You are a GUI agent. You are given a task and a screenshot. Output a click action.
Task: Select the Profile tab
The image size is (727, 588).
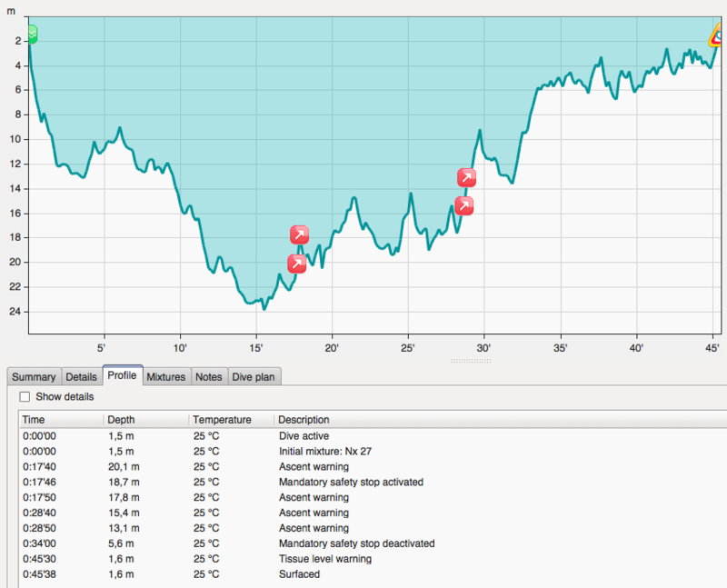pos(122,375)
